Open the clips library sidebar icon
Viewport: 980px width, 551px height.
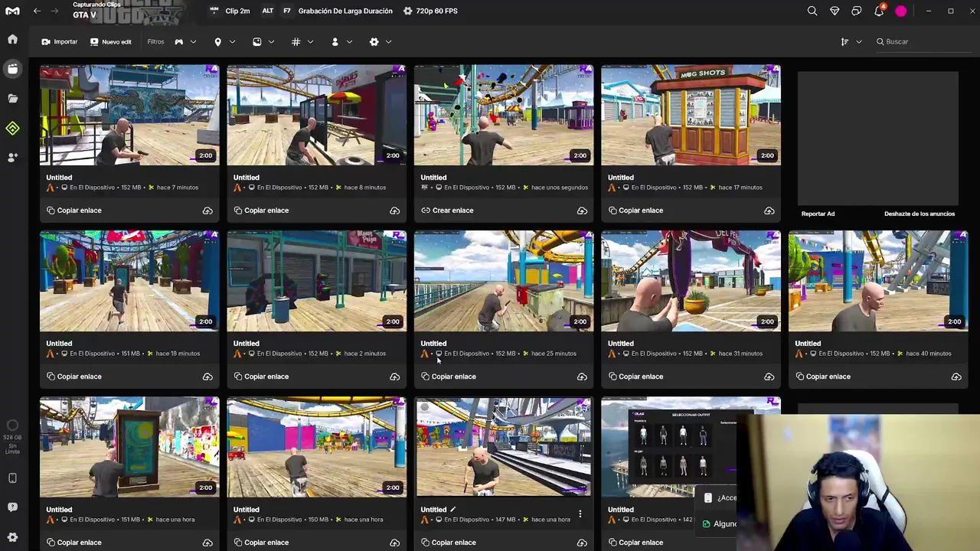pos(12,69)
